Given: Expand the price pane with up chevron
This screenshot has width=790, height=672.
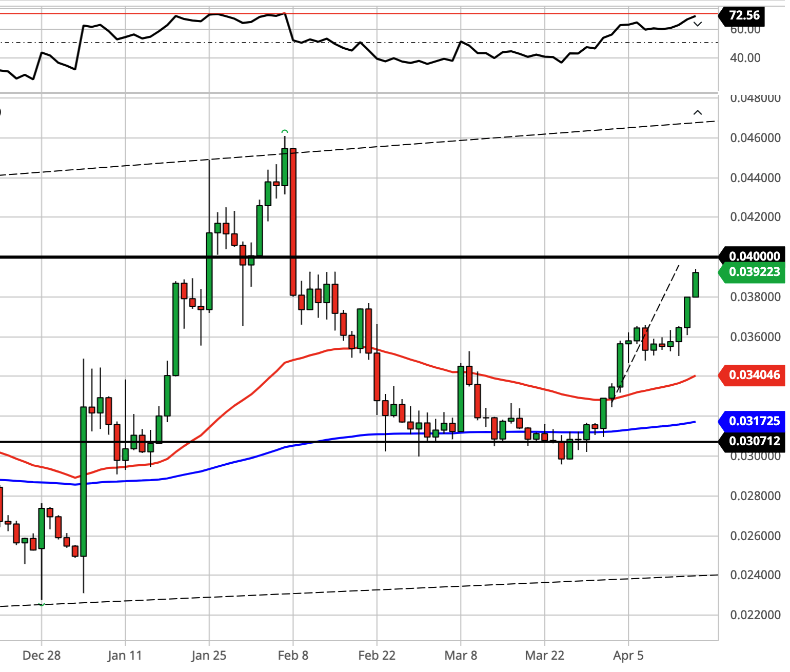Looking at the screenshot, I should [x=698, y=112].
